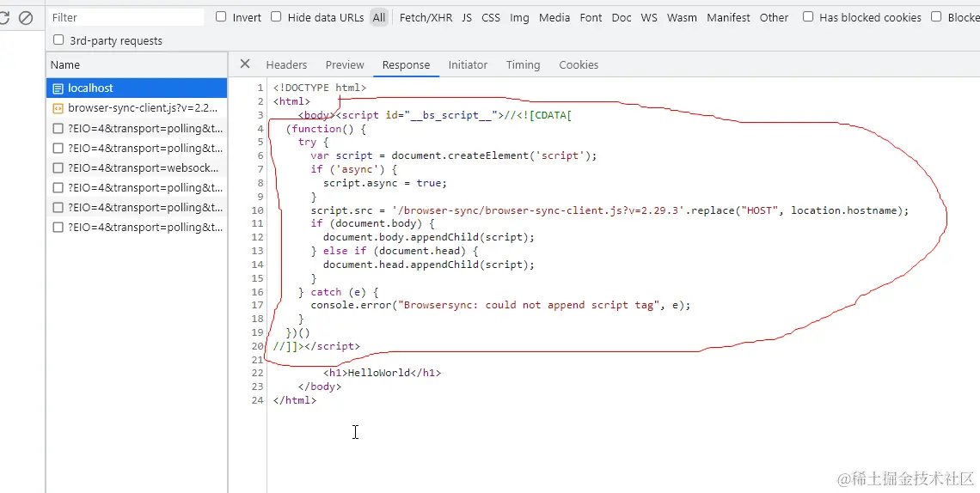
Task: Filter requests by Wasm
Action: pyautogui.click(x=682, y=17)
